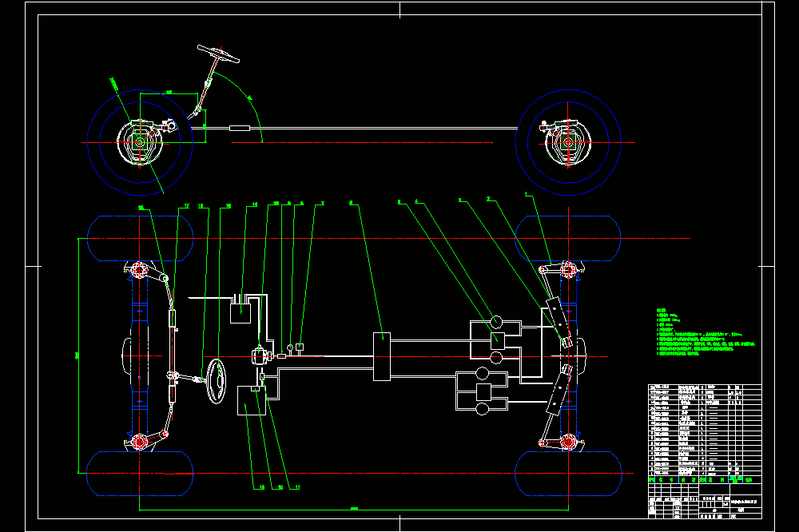This screenshot has width=799, height=532.
Task: Click callout number 11 label at bottom
Action: click(297, 487)
